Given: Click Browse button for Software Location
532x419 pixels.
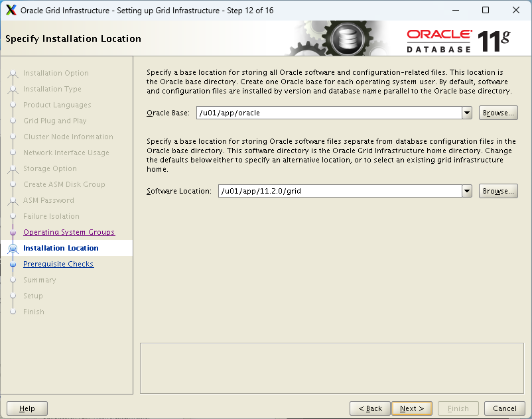Looking at the screenshot, I should [x=498, y=191].
